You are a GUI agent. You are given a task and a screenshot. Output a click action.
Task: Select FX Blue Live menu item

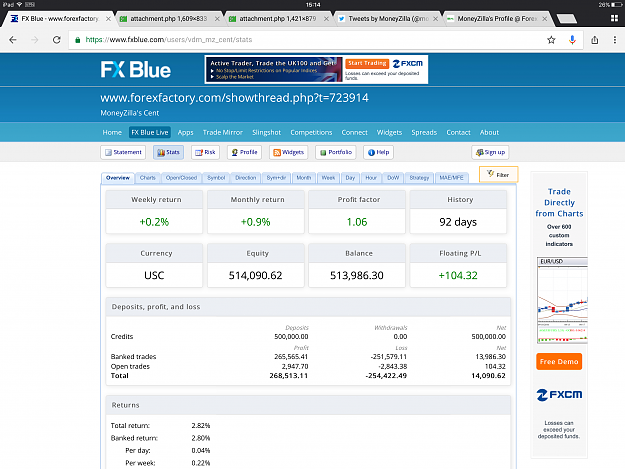[150, 132]
